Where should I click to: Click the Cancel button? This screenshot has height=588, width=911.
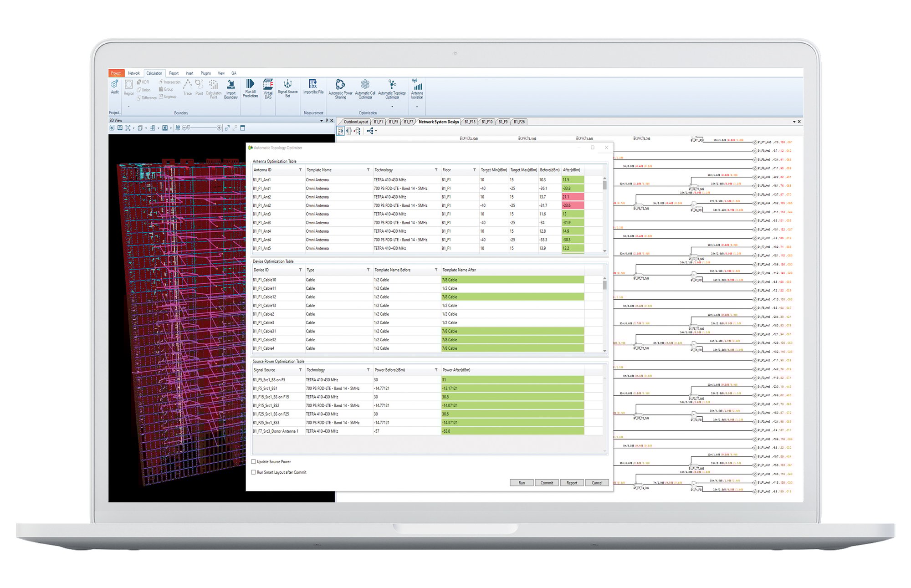(597, 483)
